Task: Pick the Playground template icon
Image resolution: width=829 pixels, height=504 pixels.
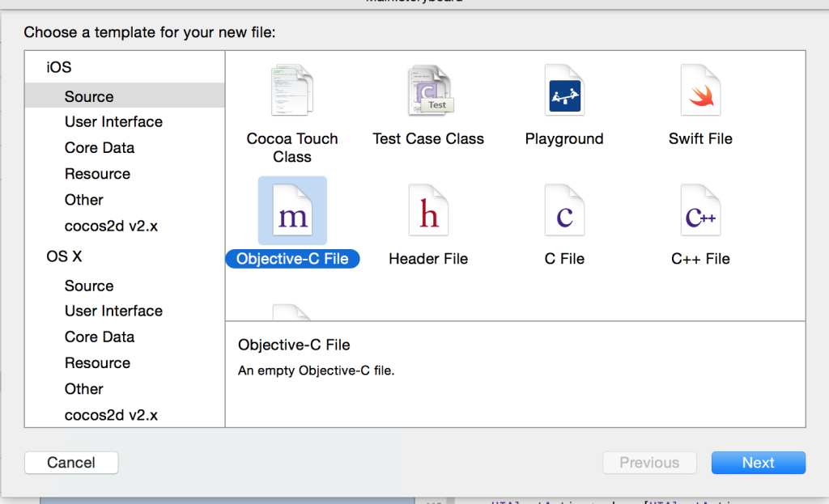Action: [x=564, y=90]
